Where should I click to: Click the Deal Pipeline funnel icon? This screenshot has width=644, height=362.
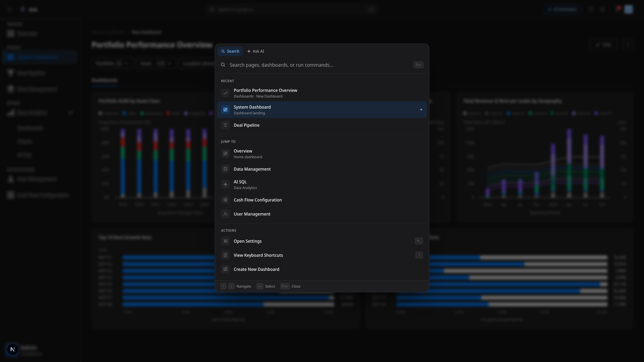[225, 125]
